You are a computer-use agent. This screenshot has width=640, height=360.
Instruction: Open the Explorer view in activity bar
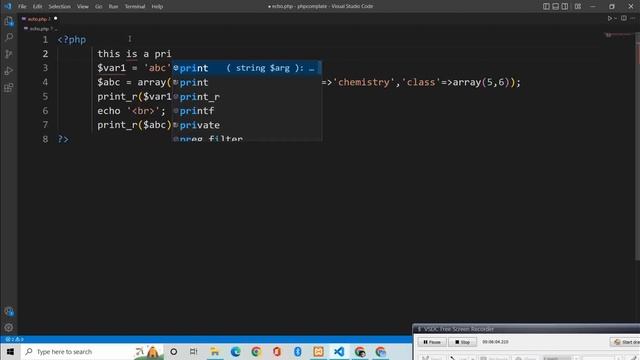9,21
